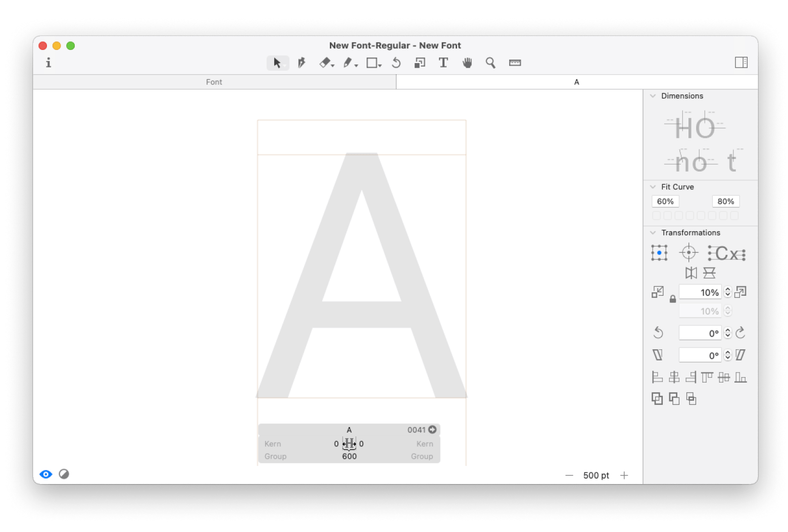Click the 60% Fit Curve field
Screen dimensions: 788x532
tap(665, 201)
